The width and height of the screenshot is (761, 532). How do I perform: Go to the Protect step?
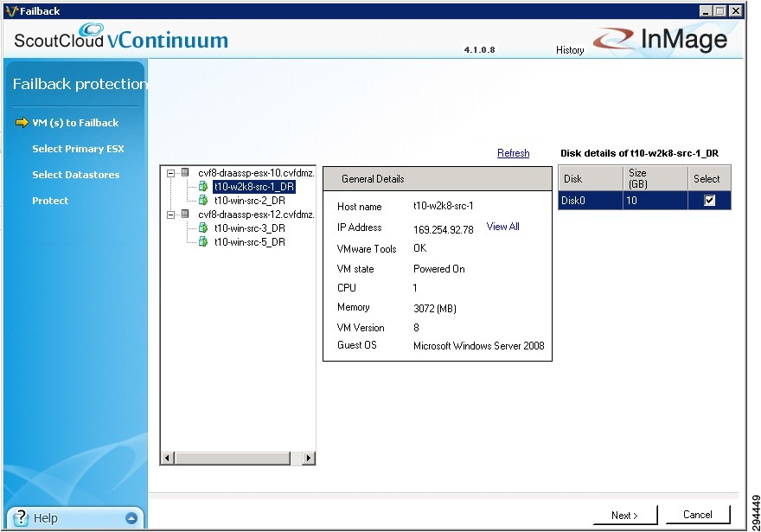tap(50, 201)
